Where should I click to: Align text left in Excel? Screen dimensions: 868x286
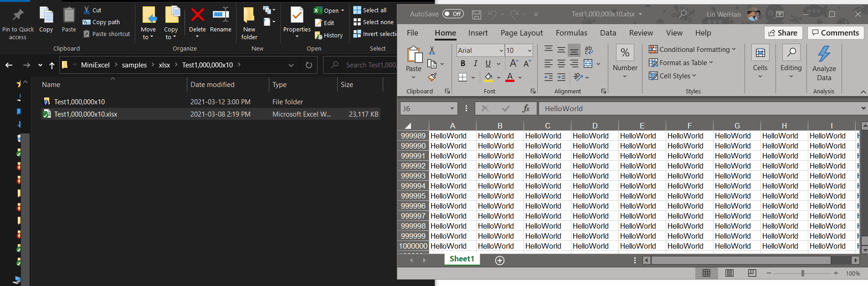click(549, 64)
